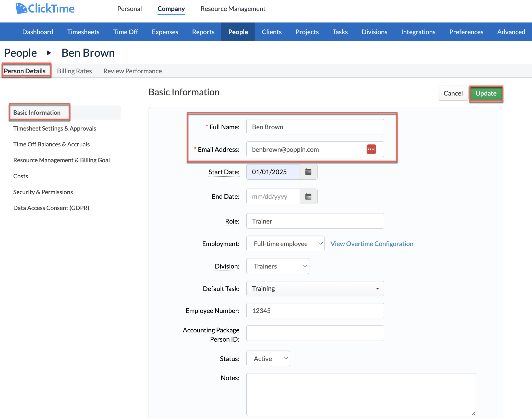532x418 pixels.
Task: Open the Timesheets tab
Action: coord(83,32)
